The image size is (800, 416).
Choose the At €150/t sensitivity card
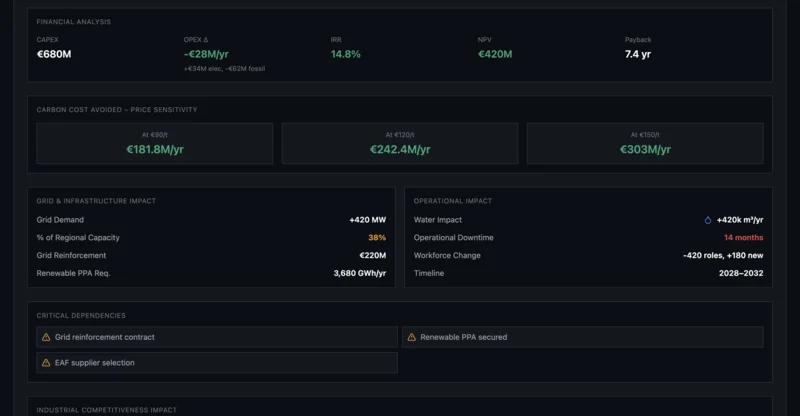644,143
